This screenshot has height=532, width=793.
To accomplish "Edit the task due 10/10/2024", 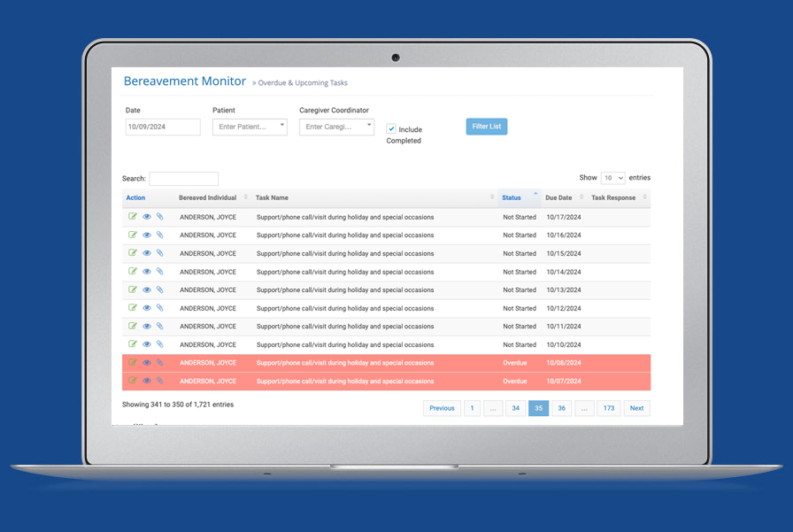I will (133, 343).
